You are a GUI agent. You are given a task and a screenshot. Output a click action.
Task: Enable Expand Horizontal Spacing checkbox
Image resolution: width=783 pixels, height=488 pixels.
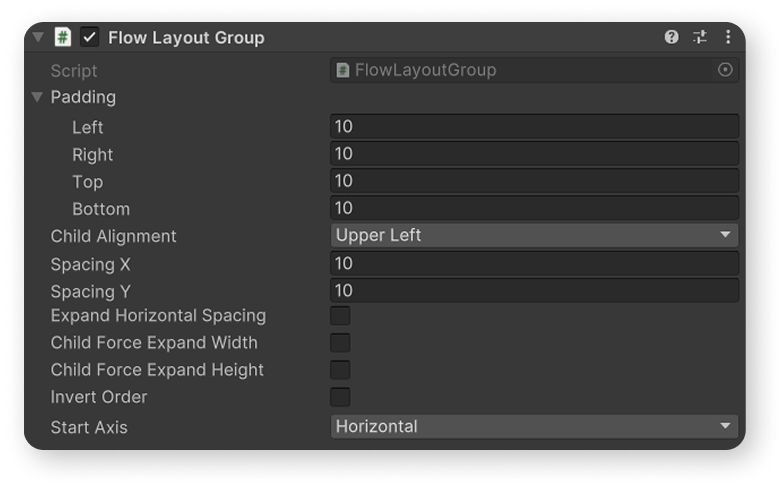340,316
